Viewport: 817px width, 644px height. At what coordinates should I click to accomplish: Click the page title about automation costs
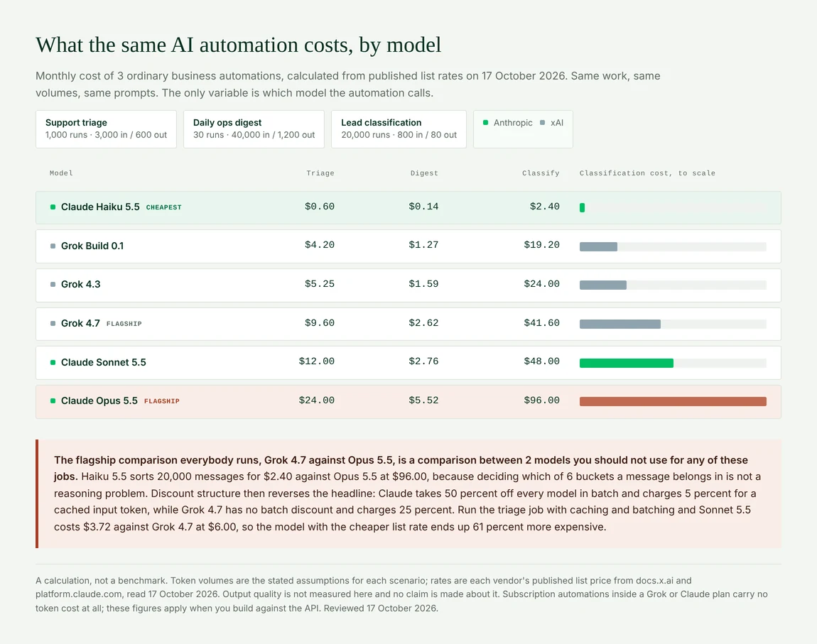click(238, 45)
